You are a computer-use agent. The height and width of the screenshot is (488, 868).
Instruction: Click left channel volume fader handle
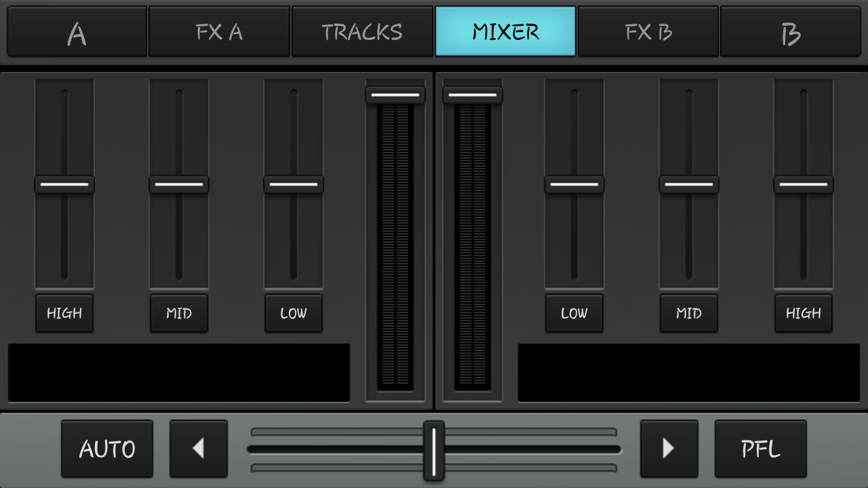click(x=395, y=95)
